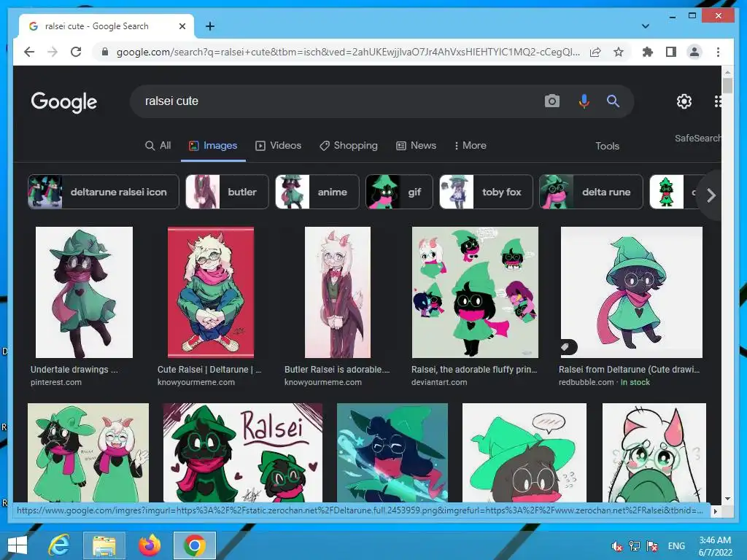Filter by the gif chip
This screenshot has width=747, height=560.
[399, 192]
